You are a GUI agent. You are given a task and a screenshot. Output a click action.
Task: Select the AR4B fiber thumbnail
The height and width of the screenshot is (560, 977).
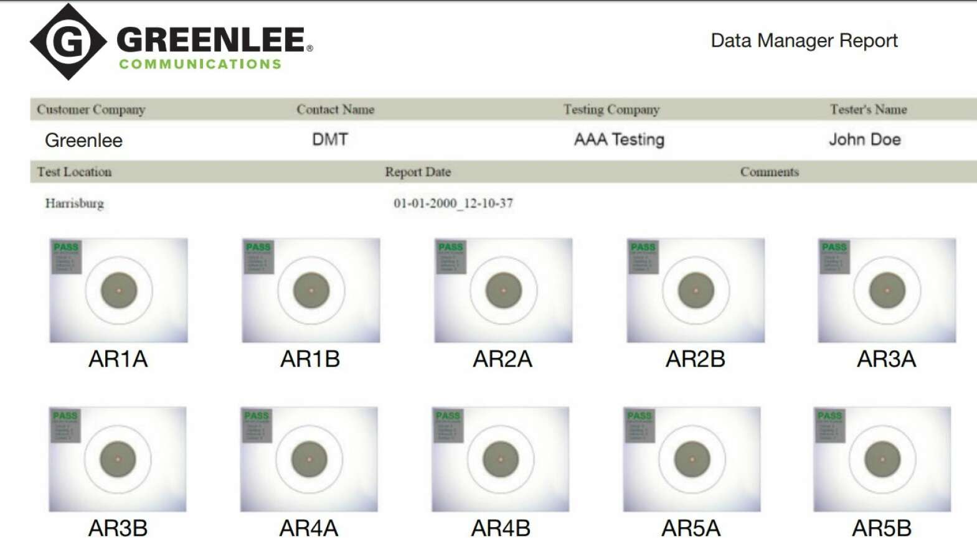pyautogui.click(x=501, y=459)
